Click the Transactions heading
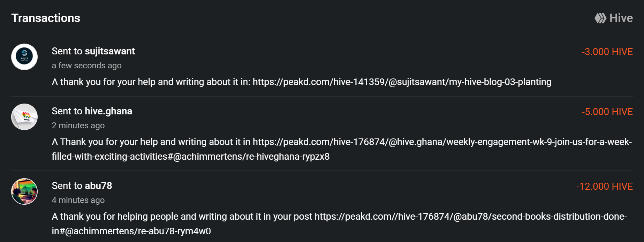Image resolution: width=644 pixels, height=242 pixels. (x=46, y=18)
